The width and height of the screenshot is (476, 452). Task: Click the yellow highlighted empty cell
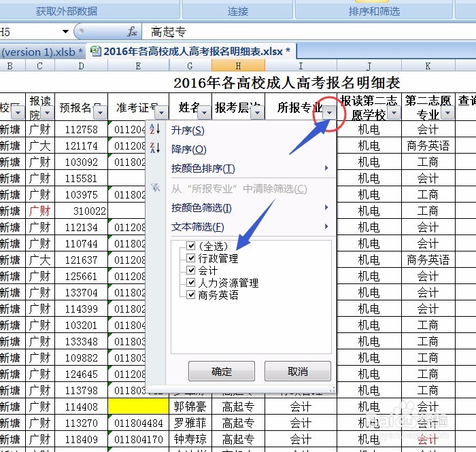[138, 406]
